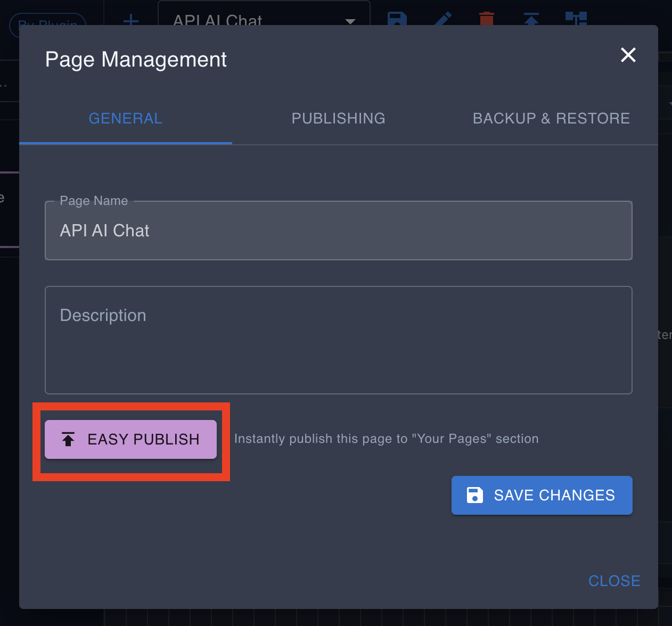
Task: Focus the Page Name input field
Action: [x=338, y=230]
